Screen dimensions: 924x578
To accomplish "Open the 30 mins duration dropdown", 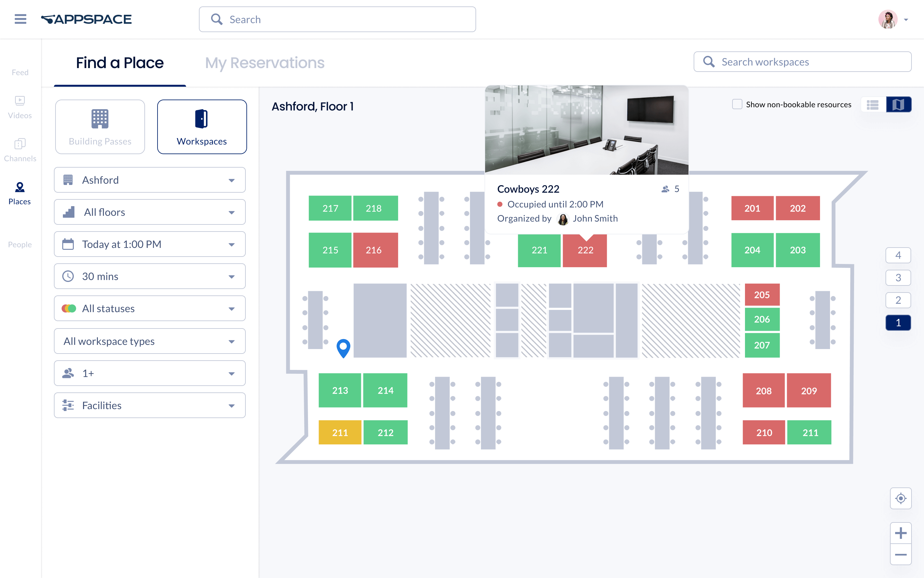I will (150, 276).
